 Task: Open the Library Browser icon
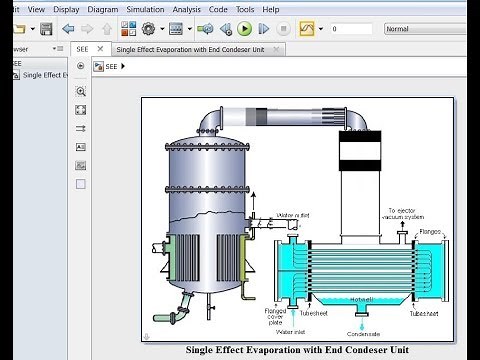click(129, 29)
